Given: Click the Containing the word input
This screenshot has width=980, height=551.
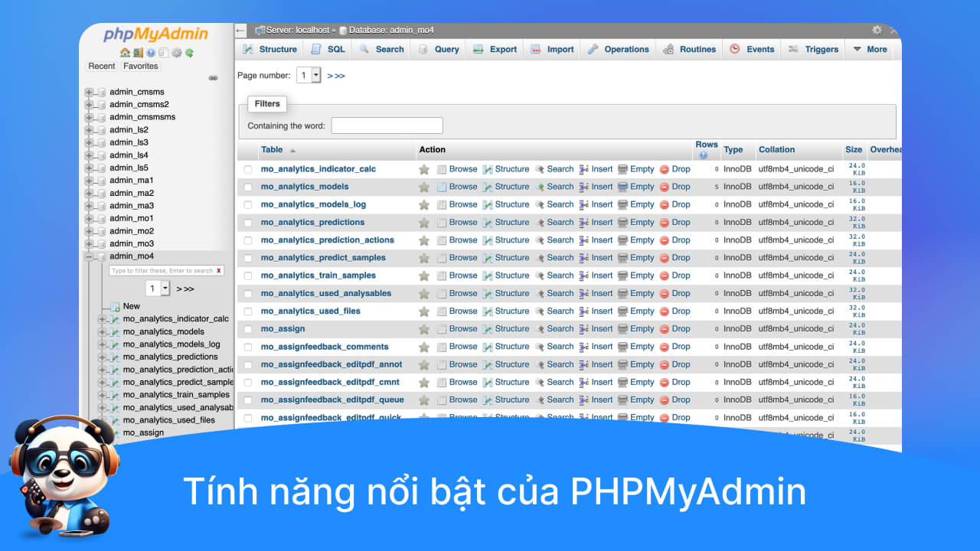Looking at the screenshot, I should 387,126.
